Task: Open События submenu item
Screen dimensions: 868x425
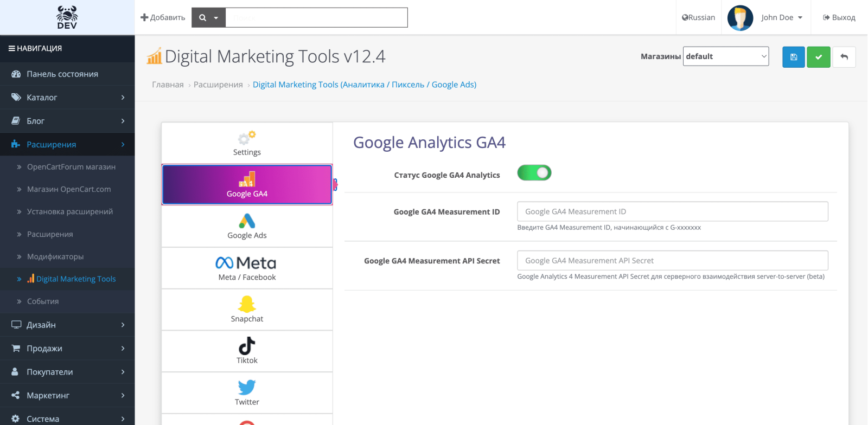Action: tap(67, 301)
